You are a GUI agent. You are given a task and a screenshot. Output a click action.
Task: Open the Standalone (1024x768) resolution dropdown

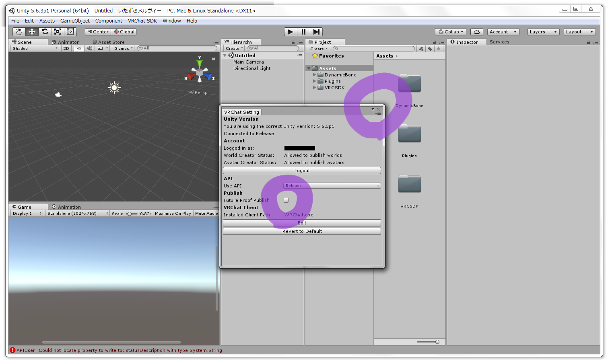[78, 214]
